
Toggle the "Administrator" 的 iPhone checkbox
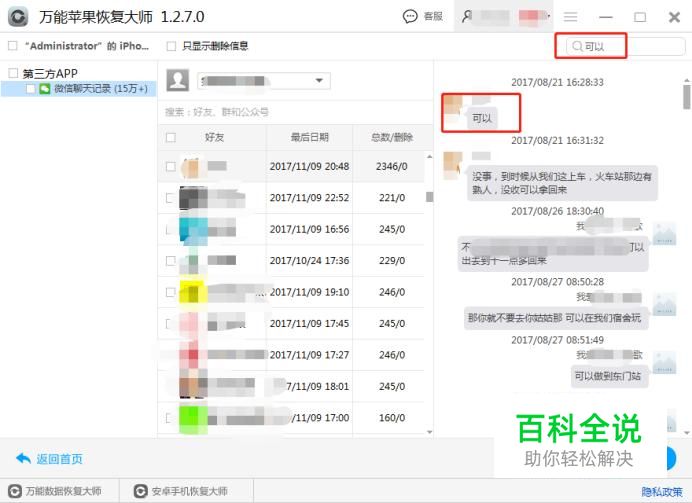point(13,45)
